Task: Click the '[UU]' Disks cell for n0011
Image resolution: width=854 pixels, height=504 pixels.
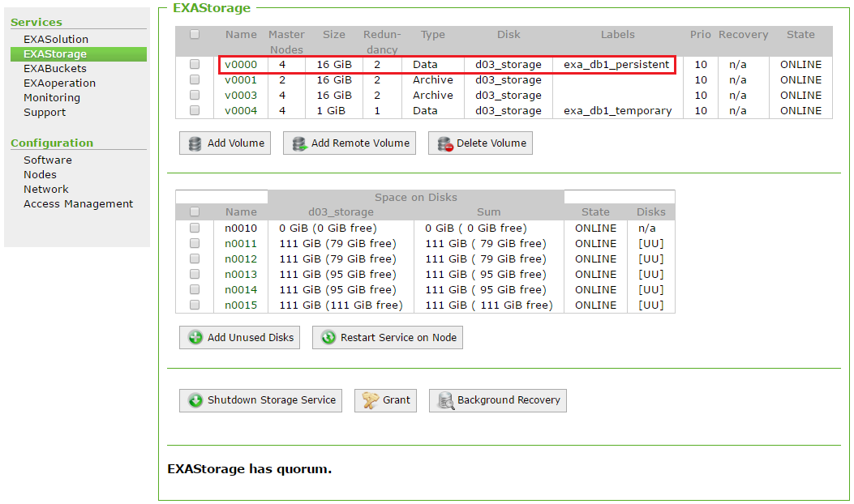Action: [651, 243]
